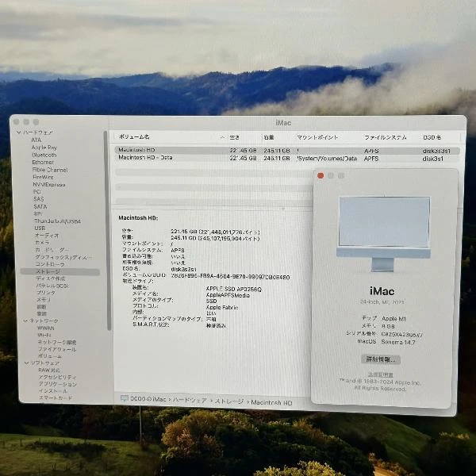Image resolution: width=476 pixels, height=476 pixels.
Task: Click the serial number in About window
Action: click(402, 334)
